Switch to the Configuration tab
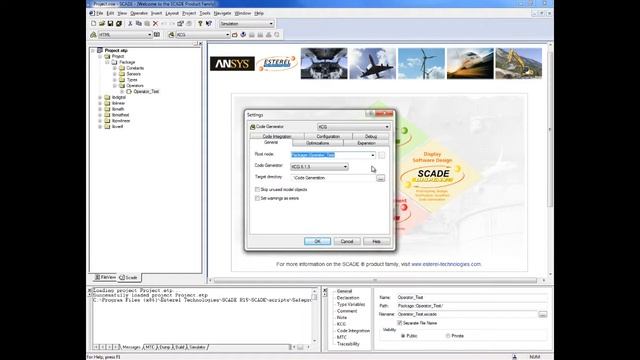This screenshot has height=360, width=640. pyautogui.click(x=328, y=136)
